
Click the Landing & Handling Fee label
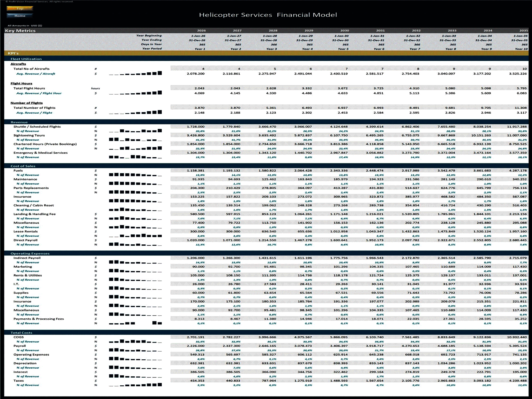point(35,214)
